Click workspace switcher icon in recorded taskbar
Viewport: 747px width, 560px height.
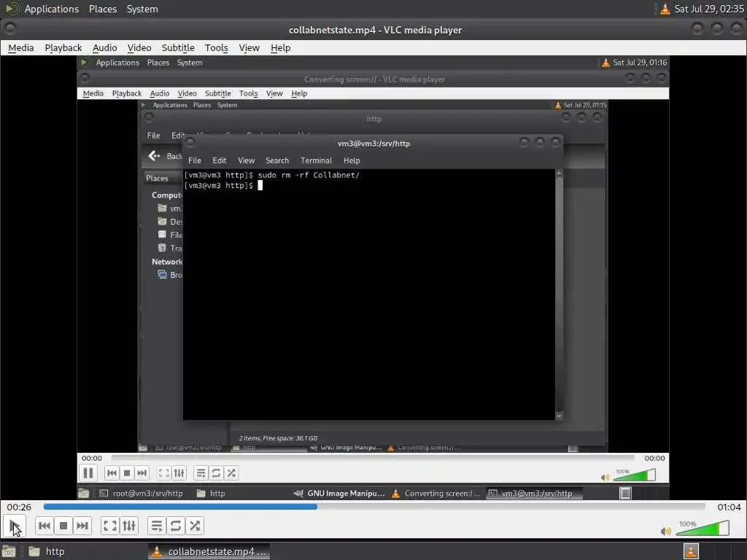625,494
